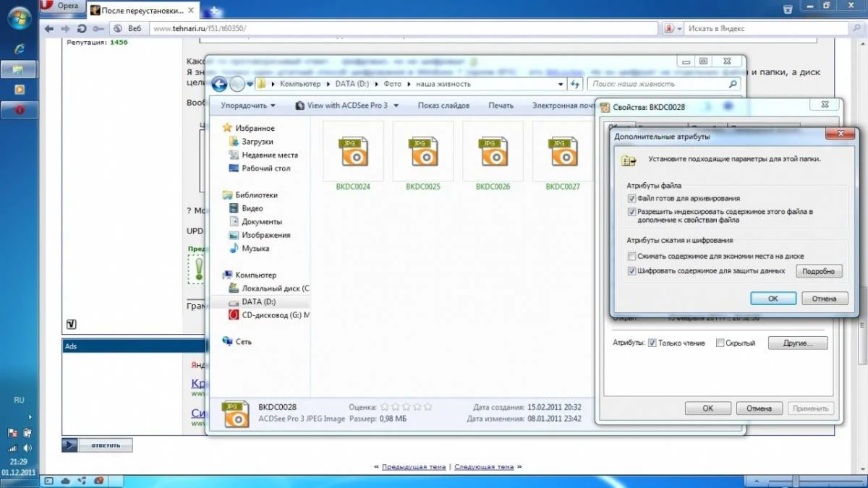Click the Windows Explorer taskbar icon
This screenshot has width=868, height=488.
click(19, 69)
